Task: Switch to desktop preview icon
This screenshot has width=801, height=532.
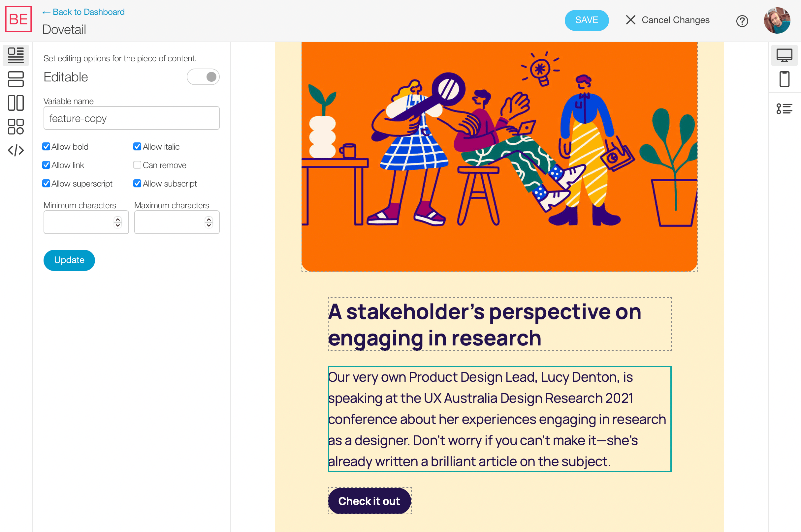Action: tap(784, 55)
